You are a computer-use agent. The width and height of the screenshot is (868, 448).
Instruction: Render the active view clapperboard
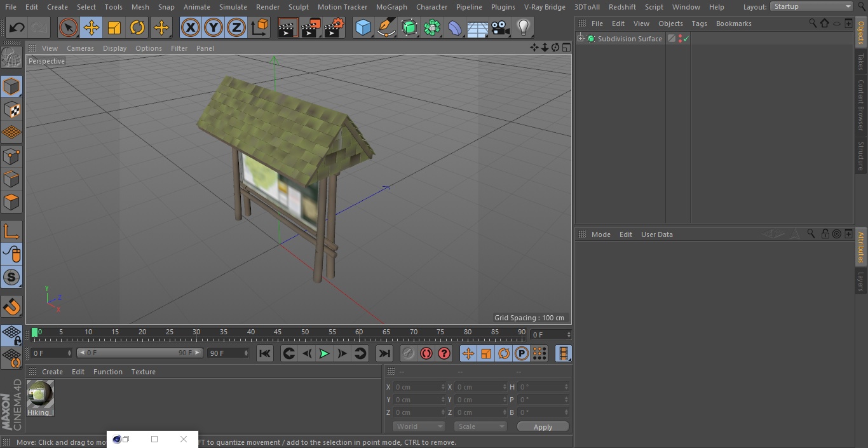point(288,28)
